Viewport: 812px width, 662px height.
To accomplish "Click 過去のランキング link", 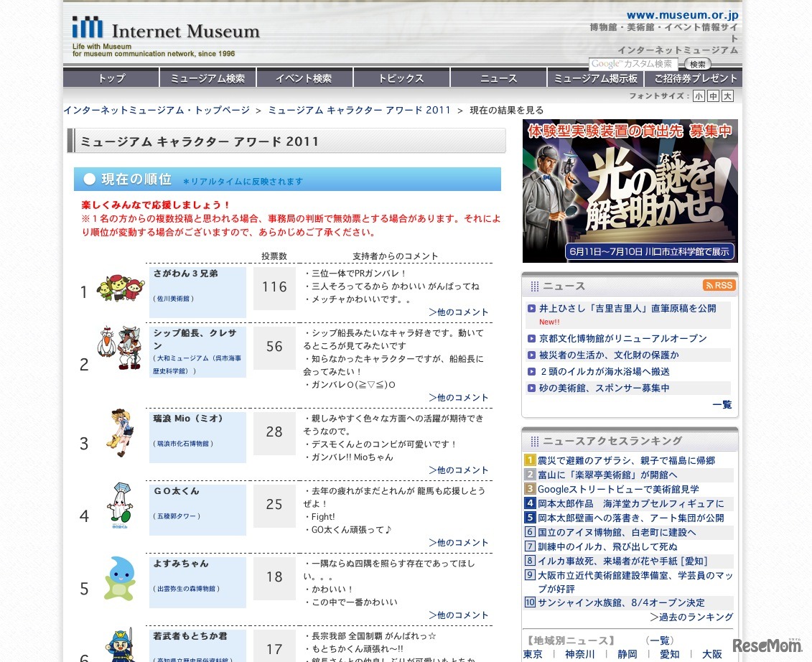I will click(x=692, y=617).
